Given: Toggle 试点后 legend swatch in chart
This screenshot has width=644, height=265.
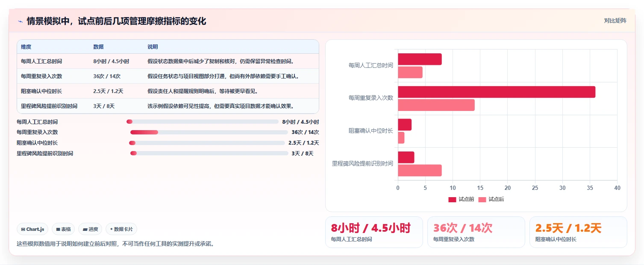Looking at the screenshot, I should (482, 200).
